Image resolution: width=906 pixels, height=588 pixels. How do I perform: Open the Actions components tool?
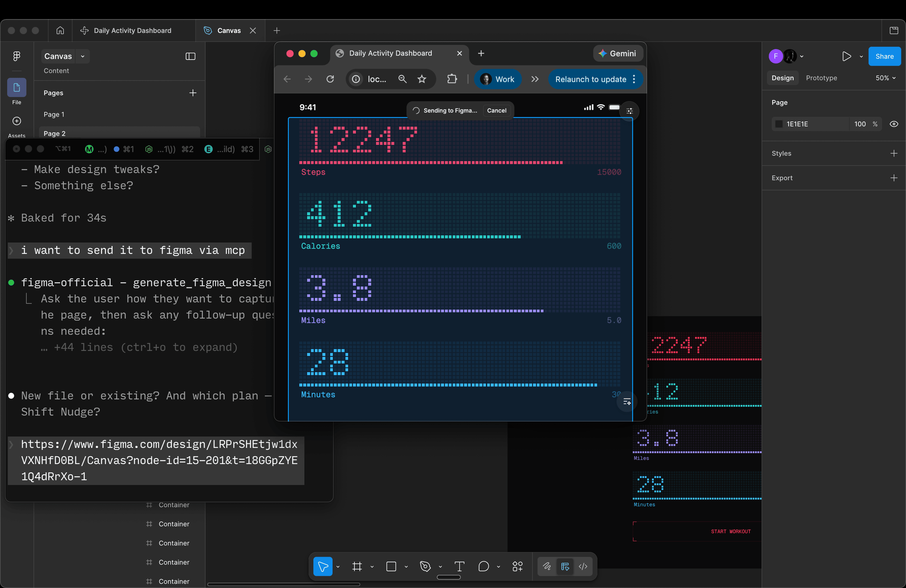pyautogui.click(x=517, y=566)
